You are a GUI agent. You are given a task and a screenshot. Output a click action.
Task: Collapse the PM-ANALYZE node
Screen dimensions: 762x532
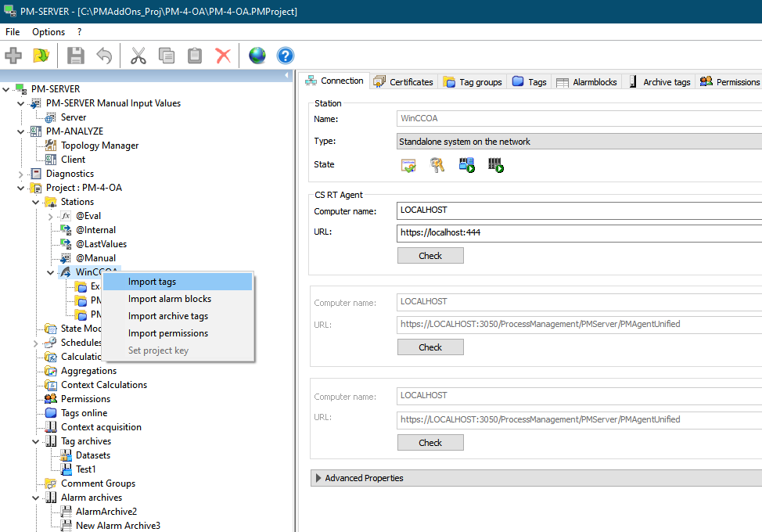coord(20,131)
